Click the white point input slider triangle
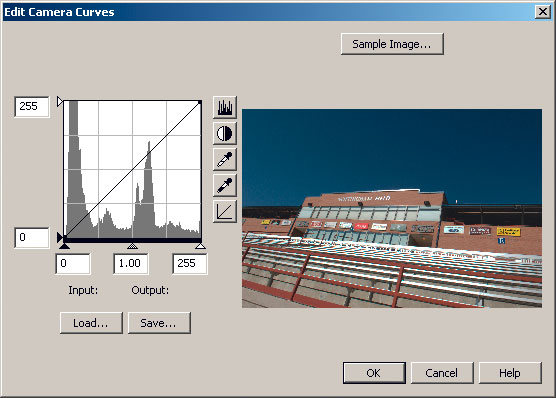Image resolution: width=556 pixels, height=398 pixels. click(200, 245)
